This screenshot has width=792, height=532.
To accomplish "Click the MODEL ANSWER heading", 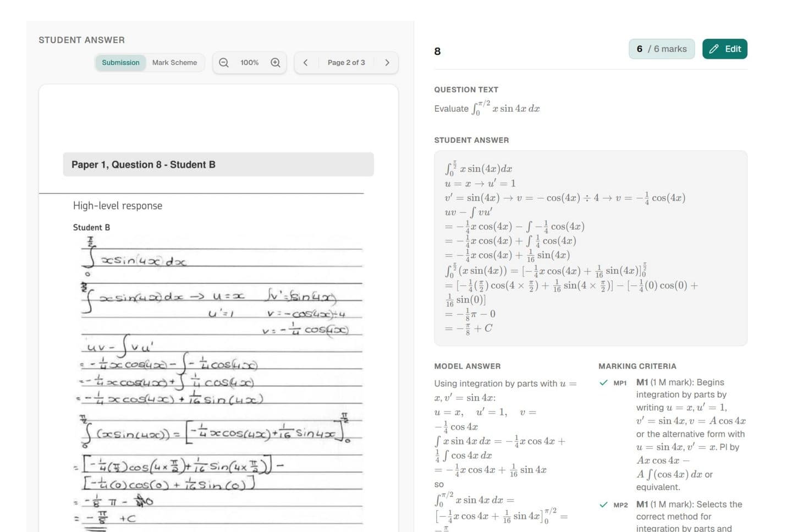I will click(467, 366).
